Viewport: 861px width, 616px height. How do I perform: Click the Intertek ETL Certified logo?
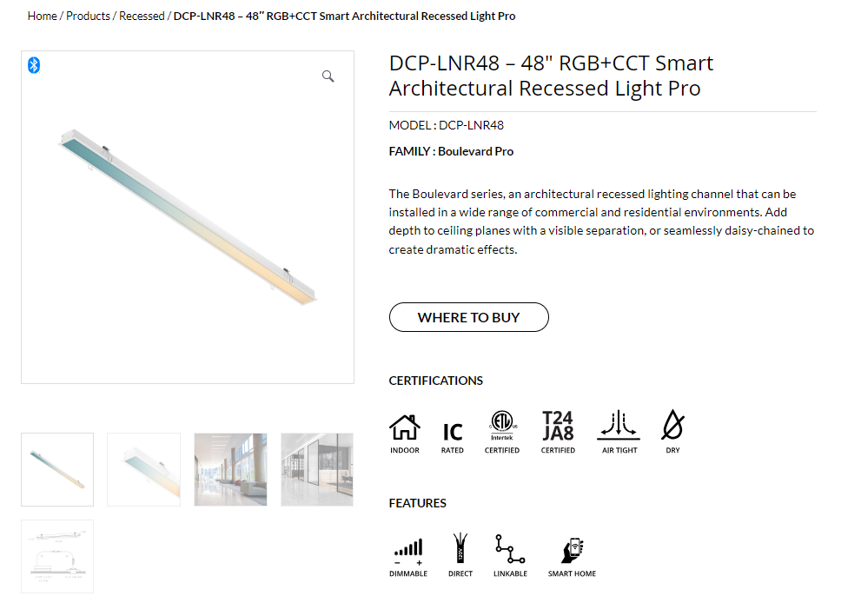coord(502,425)
